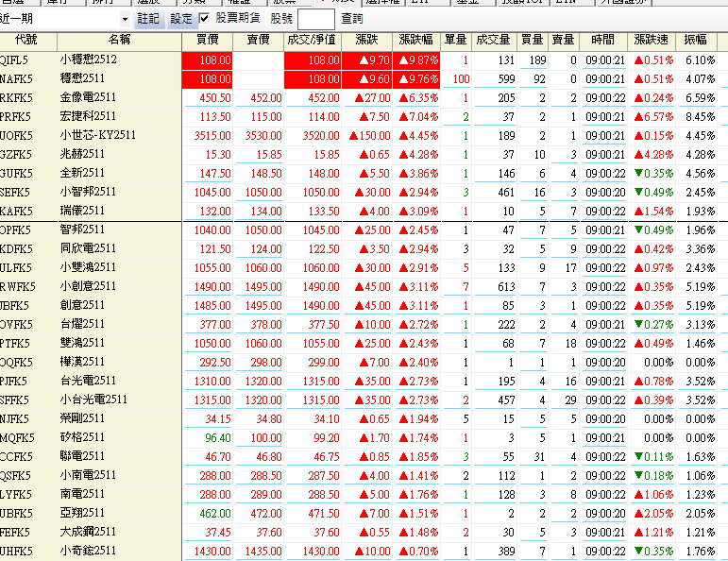Toggle the 股票期貨 checkbox
Screen dimensions: 728x561
[x=205, y=19]
